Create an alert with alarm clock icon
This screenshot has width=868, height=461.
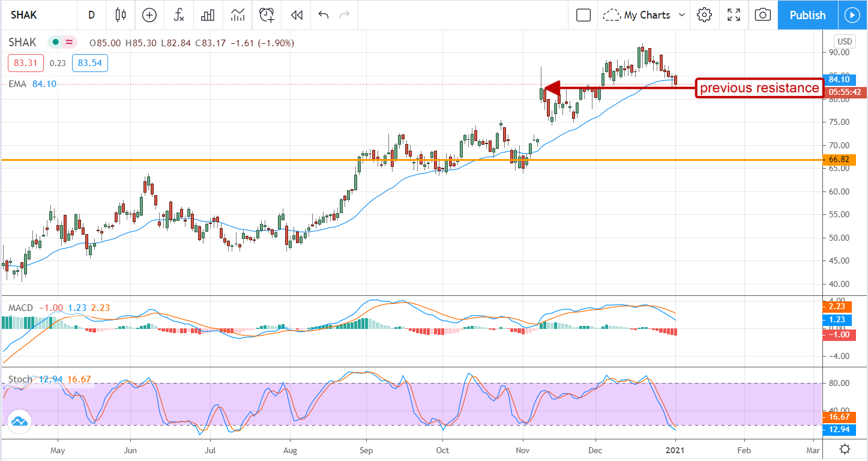tap(267, 15)
